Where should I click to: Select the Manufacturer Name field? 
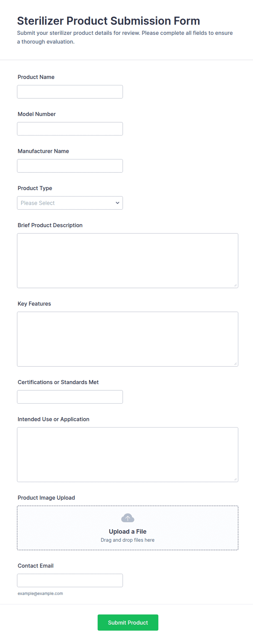click(70, 166)
